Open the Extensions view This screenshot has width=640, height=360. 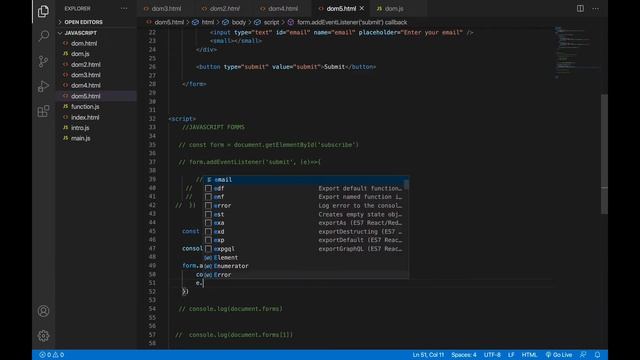(x=43, y=111)
